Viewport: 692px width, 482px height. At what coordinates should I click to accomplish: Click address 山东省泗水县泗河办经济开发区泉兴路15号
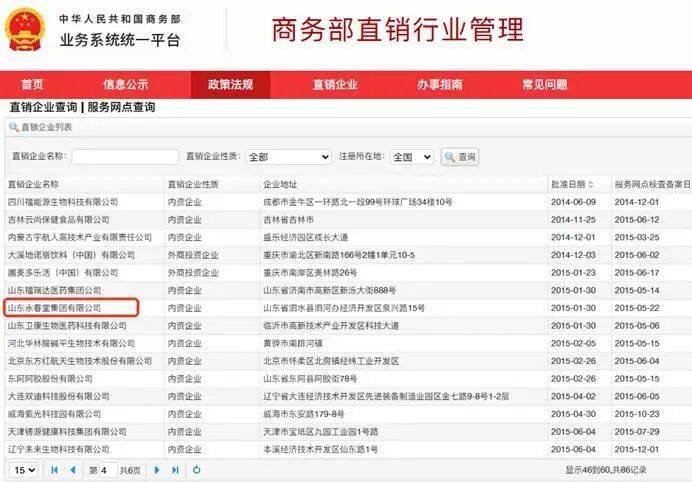click(344, 308)
